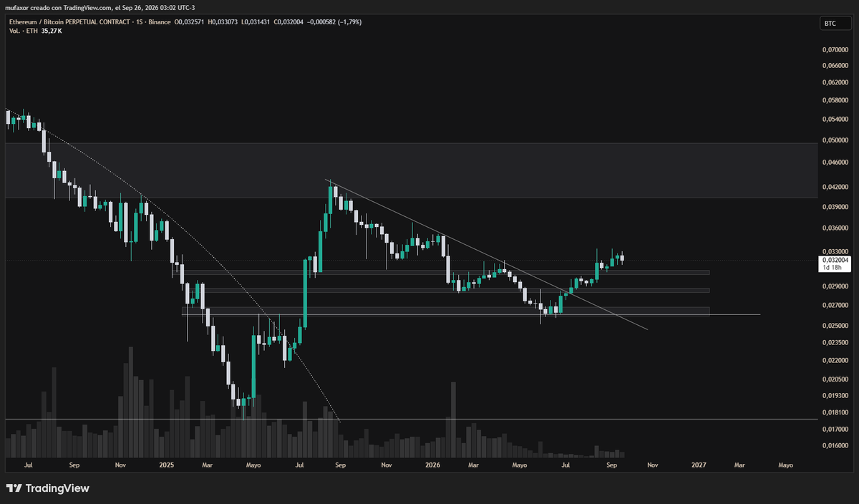Image resolution: width=859 pixels, height=504 pixels.
Task: Click price axis label 0,062000
Action: 834,82
